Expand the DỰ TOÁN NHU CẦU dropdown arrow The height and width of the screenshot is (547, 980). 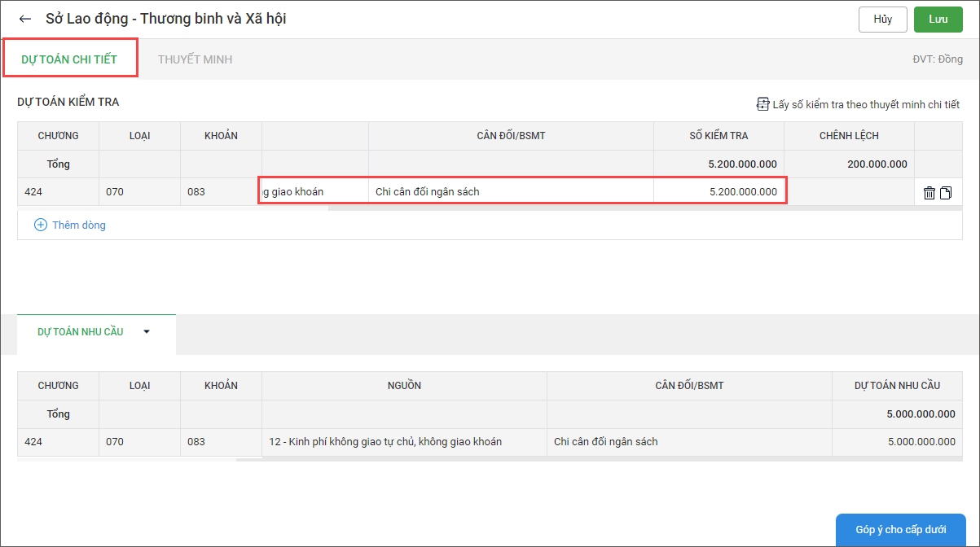147,332
